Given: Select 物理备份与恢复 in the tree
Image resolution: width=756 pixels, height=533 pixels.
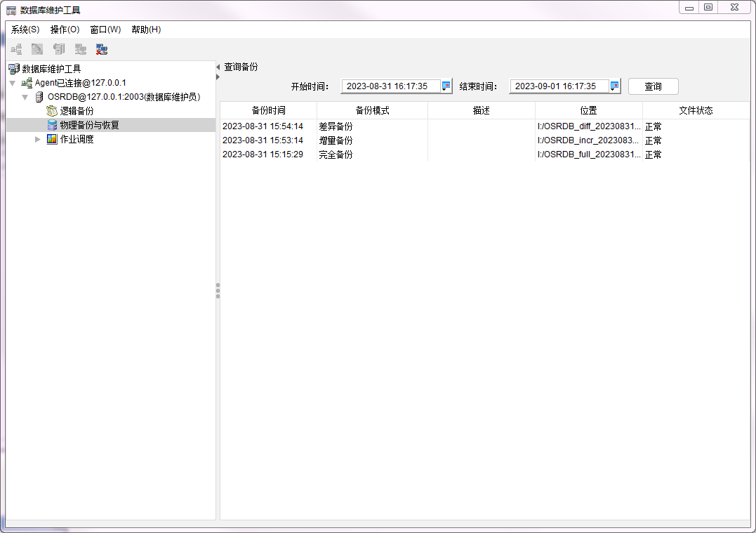Looking at the screenshot, I should [89, 125].
